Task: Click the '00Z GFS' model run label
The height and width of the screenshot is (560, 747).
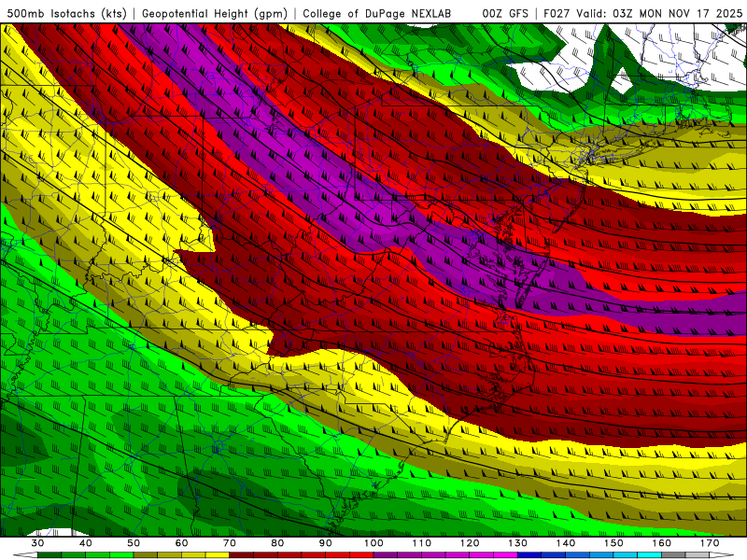Action: pyautogui.click(x=505, y=13)
